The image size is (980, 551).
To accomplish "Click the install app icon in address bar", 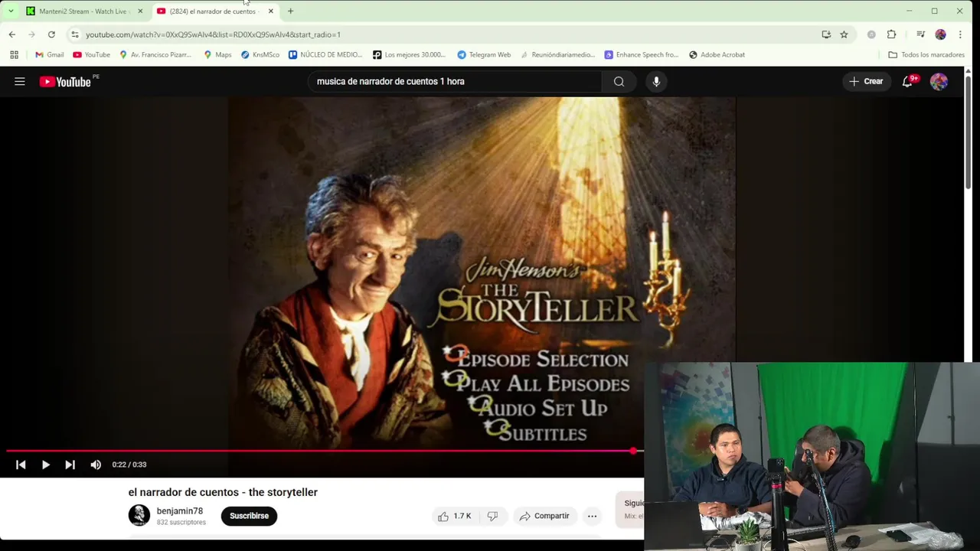I will pyautogui.click(x=826, y=34).
